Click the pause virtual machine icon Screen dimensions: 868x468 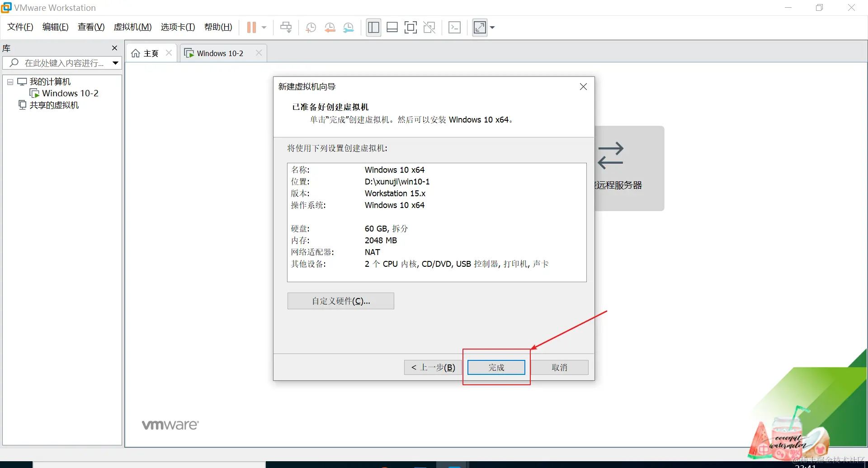pyautogui.click(x=251, y=28)
